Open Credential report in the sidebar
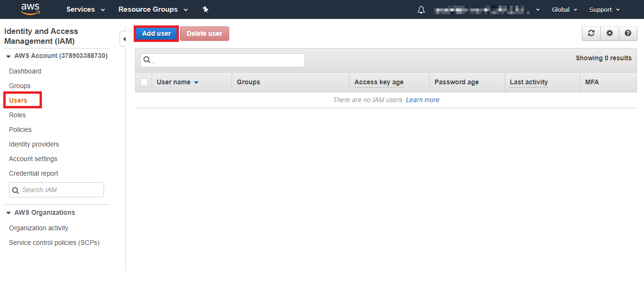Image resolution: width=644 pixels, height=284 pixels. [x=33, y=173]
